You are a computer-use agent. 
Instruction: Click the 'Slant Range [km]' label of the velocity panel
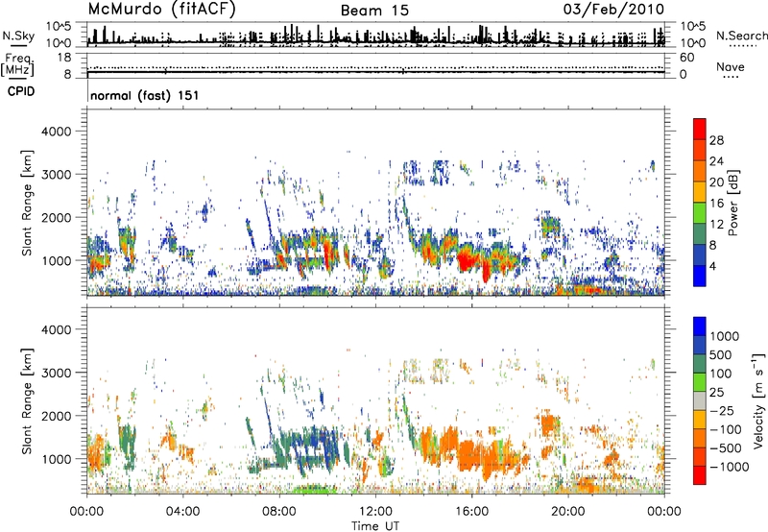[x=27, y=401]
